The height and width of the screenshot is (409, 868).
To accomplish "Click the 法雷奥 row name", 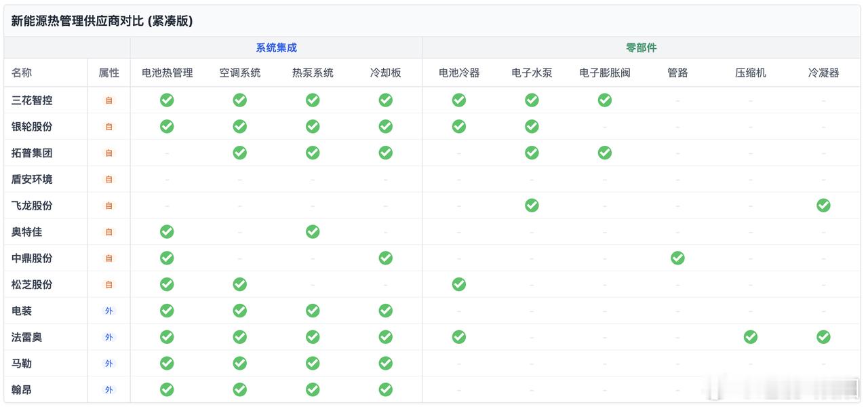I will point(27,337).
